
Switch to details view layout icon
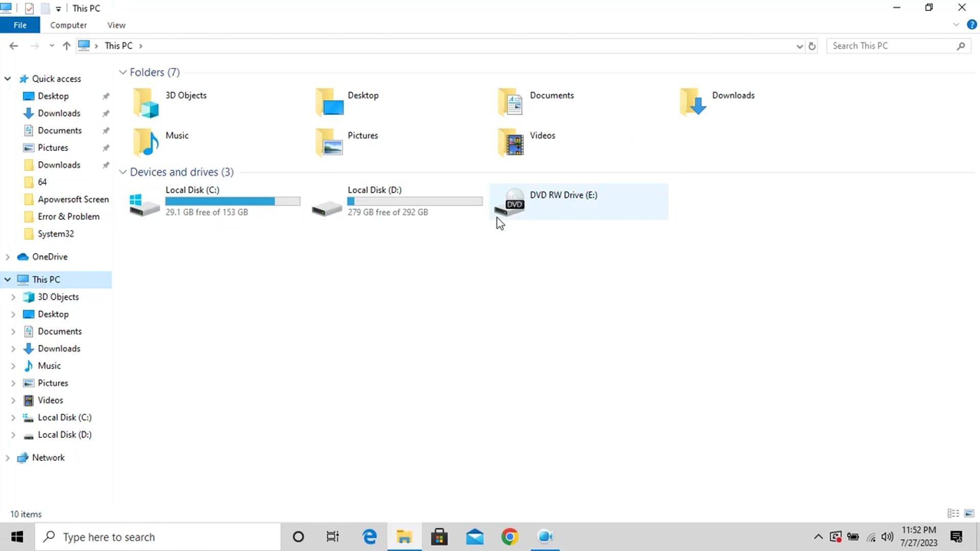click(x=953, y=513)
